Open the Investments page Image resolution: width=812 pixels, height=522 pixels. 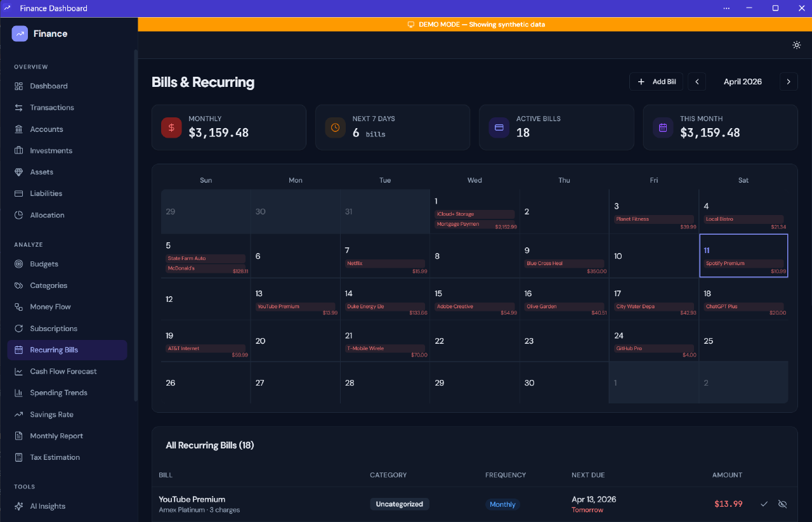click(51, 150)
